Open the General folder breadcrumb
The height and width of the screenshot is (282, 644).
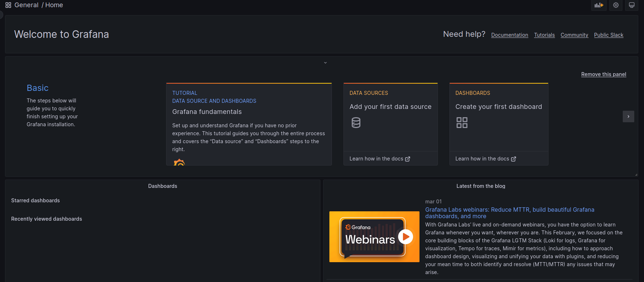(x=26, y=5)
